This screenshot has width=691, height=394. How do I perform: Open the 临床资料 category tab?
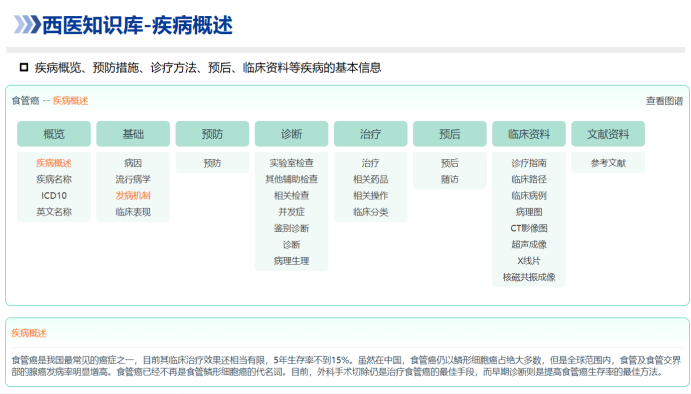(529, 134)
